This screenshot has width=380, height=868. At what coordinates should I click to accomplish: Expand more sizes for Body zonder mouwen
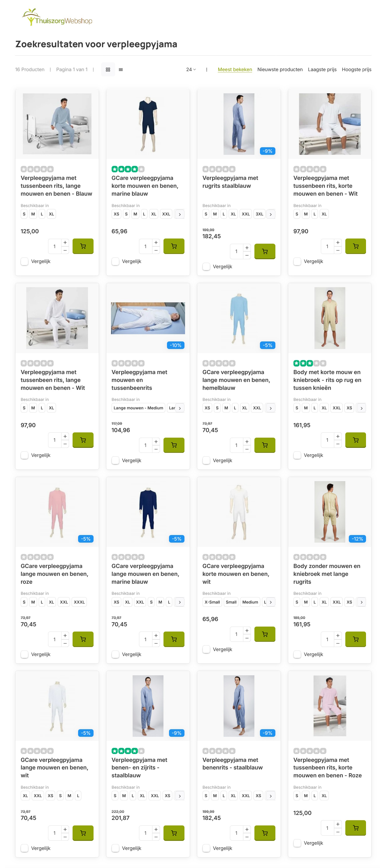(x=361, y=602)
